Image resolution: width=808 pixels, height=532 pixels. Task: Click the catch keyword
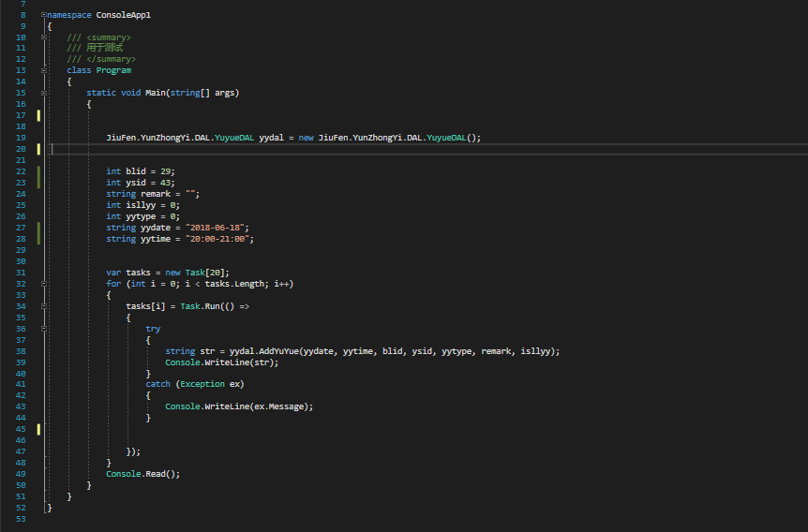(x=157, y=384)
